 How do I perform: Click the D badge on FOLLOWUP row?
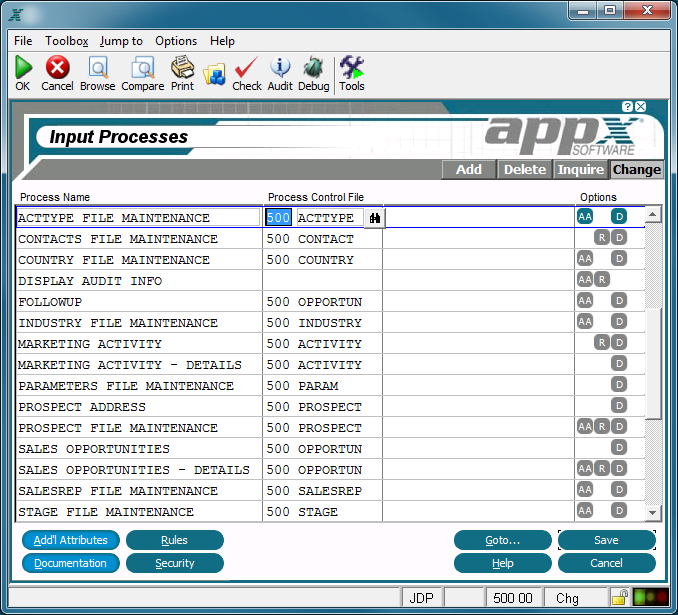pos(619,301)
